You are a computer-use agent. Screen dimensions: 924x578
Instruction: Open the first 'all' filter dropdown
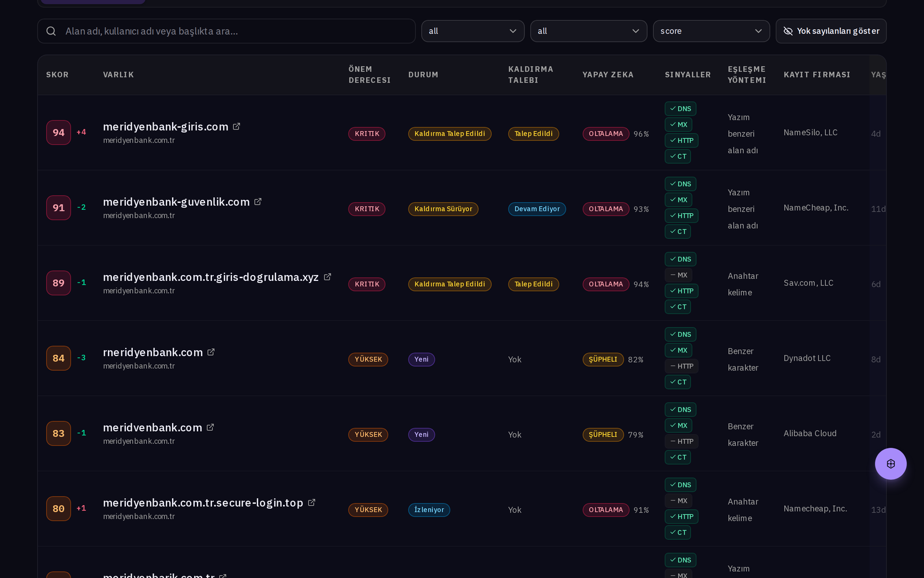pos(473,31)
